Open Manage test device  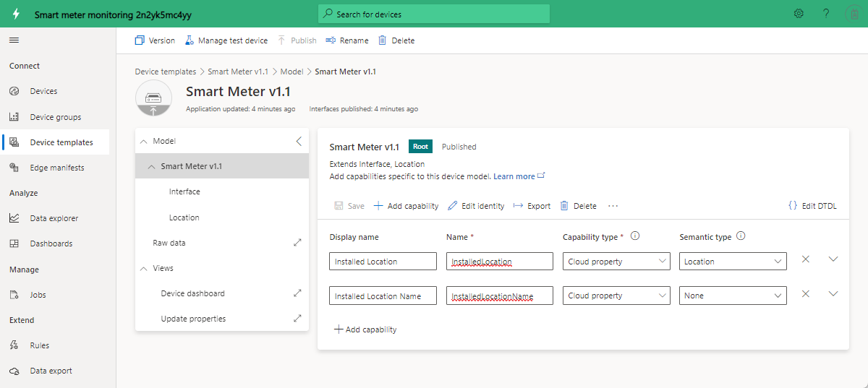point(226,40)
